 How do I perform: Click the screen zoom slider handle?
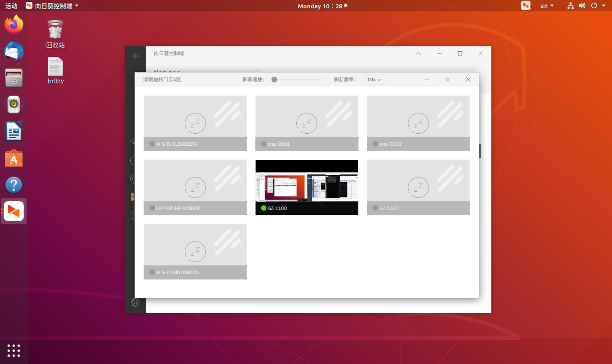pyautogui.click(x=274, y=80)
